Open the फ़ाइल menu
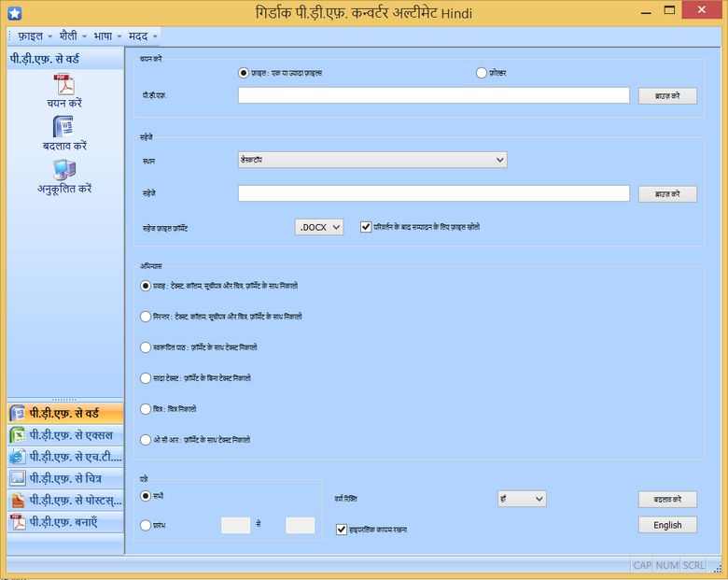728x580 pixels. (35, 36)
